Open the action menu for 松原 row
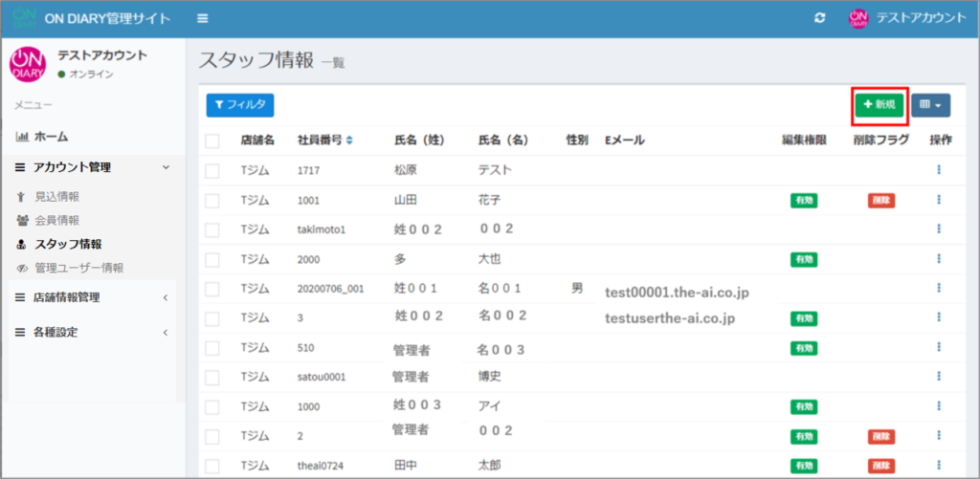The width and height of the screenshot is (980, 479). (939, 170)
